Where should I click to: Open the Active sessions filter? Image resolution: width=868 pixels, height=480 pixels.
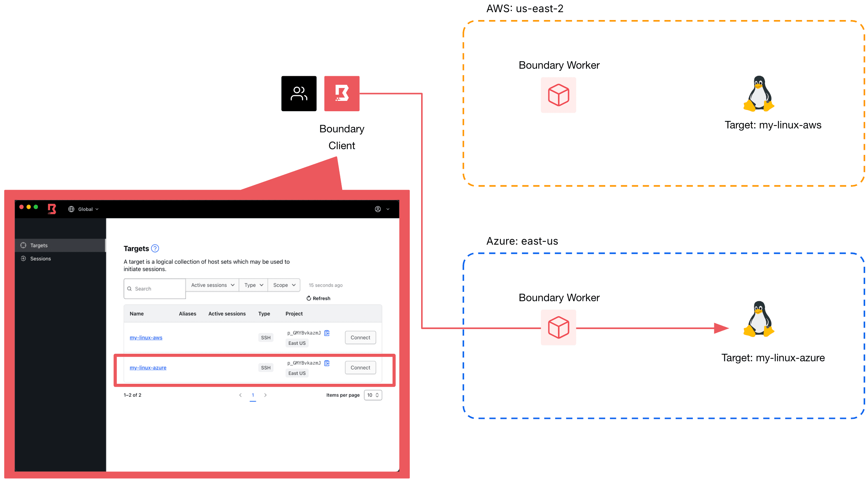(212, 285)
